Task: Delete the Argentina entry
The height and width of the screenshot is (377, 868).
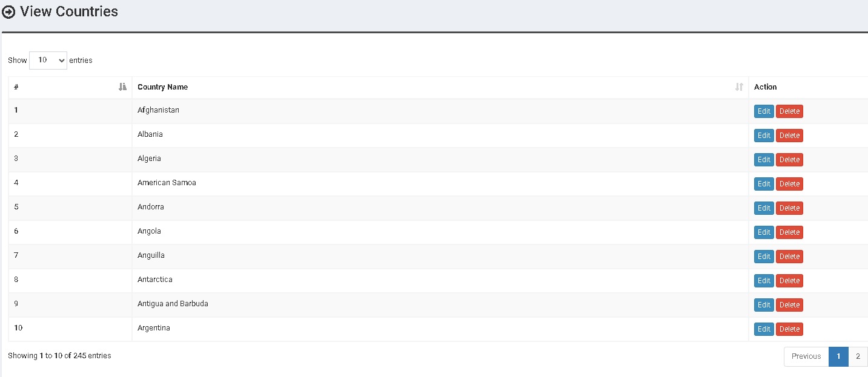Action: pos(789,329)
